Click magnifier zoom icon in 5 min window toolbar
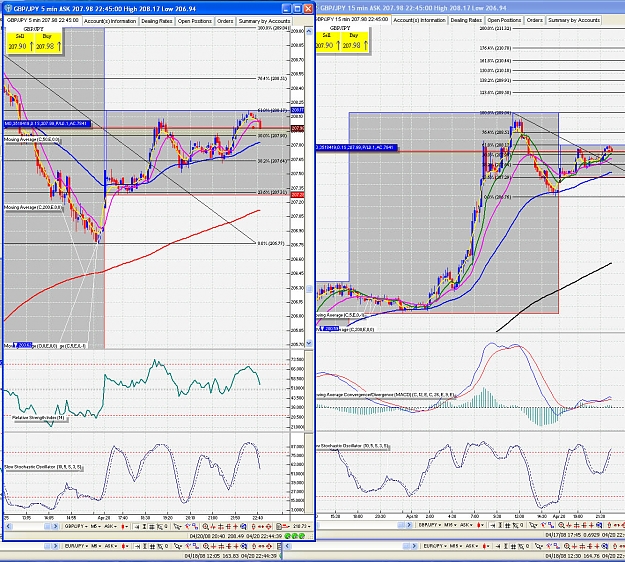 pyautogui.click(x=205, y=527)
